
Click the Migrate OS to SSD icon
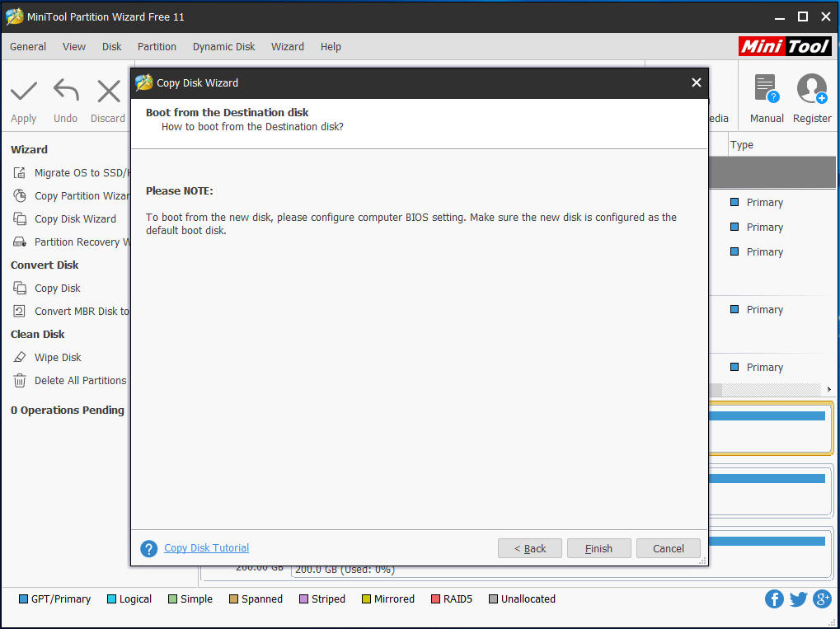[20, 172]
